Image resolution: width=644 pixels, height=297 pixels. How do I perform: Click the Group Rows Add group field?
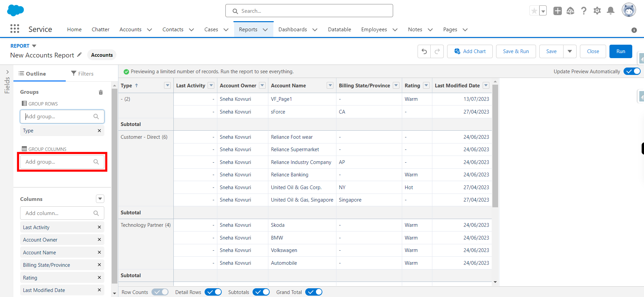click(62, 116)
